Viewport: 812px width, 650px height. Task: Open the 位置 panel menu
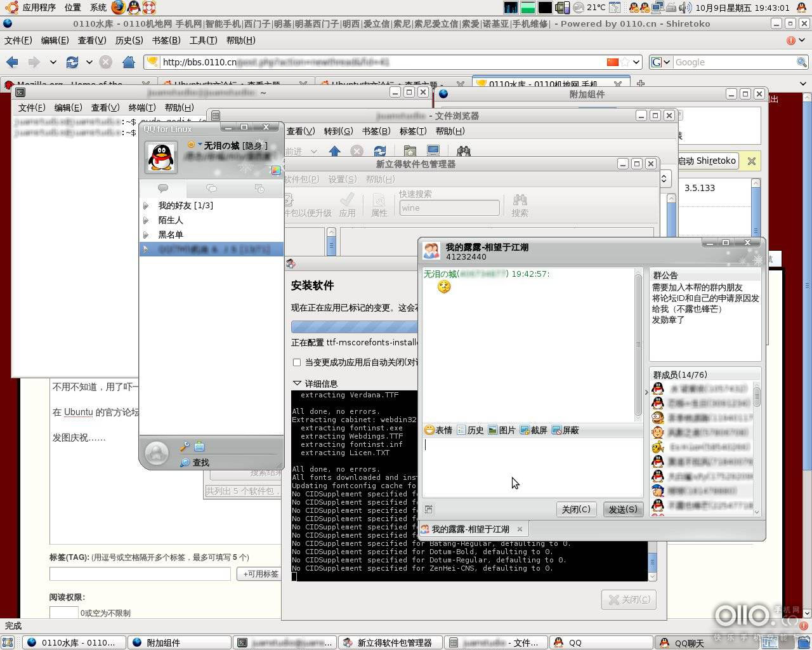click(73, 8)
